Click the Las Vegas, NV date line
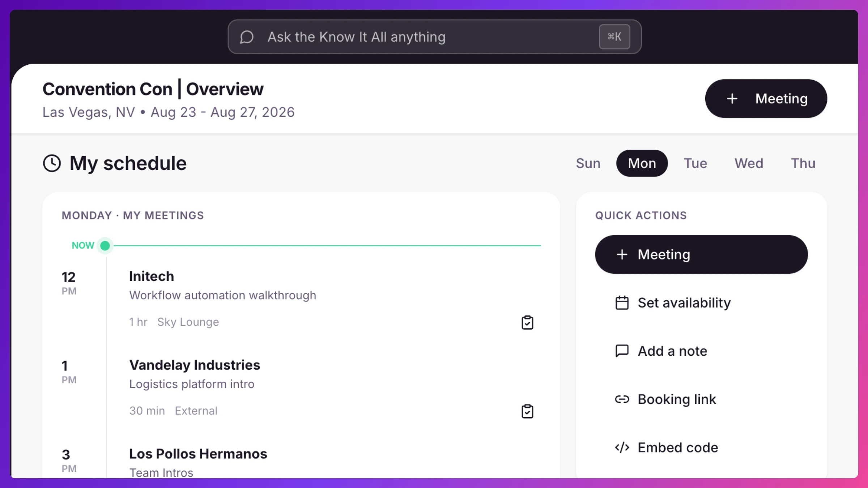 pos(169,112)
